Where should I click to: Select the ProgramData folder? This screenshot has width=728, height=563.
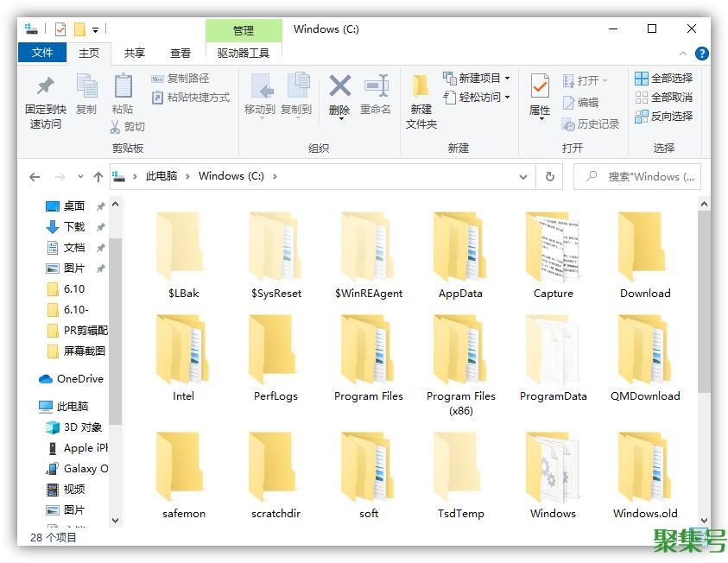pos(553,358)
